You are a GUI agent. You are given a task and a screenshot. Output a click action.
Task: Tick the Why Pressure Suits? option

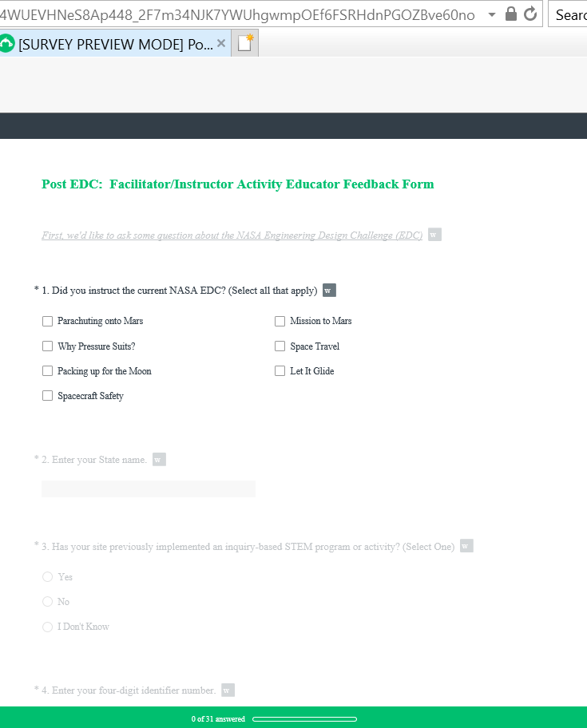[x=47, y=346]
